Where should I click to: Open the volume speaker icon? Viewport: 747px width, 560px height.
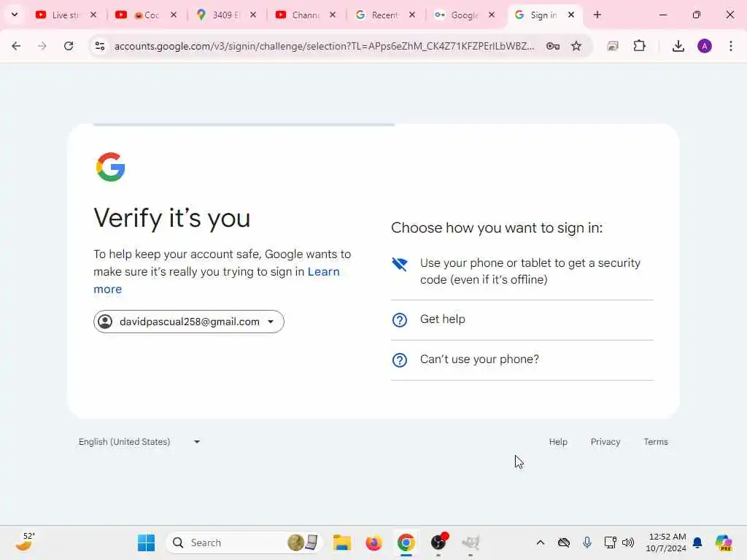tap(628, 542)
